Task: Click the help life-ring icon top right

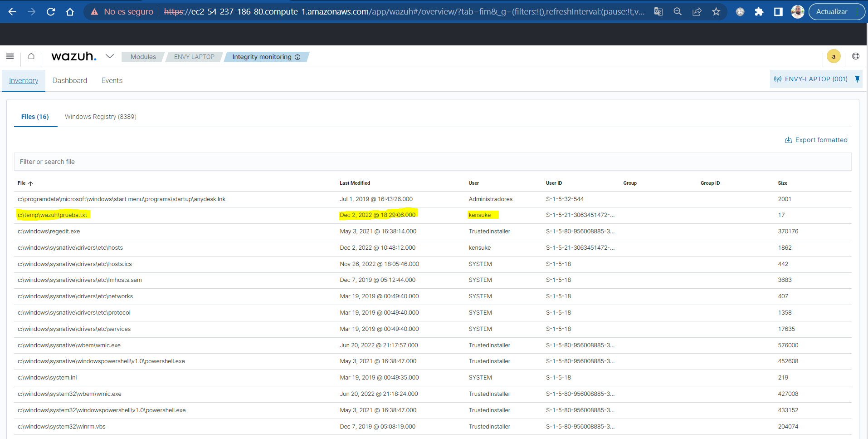Action: click(856, 56)
